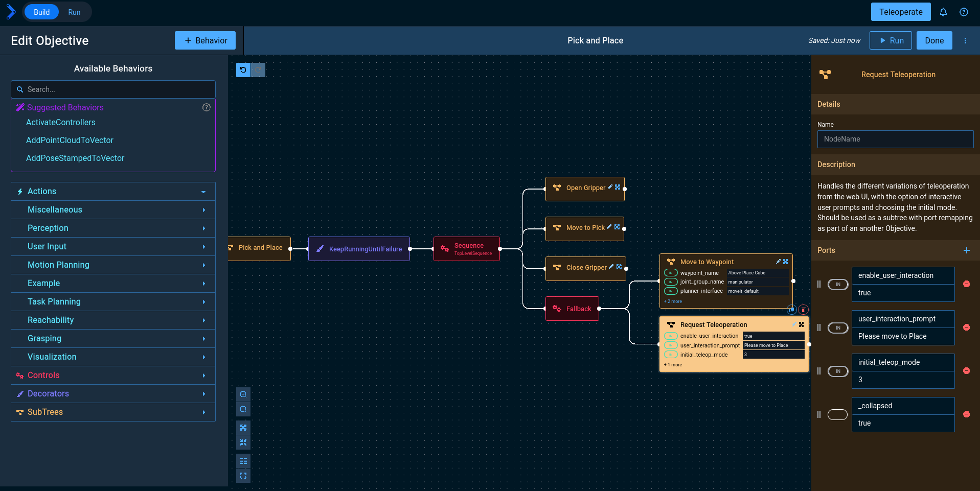The width and height of the screenshot is (980, 491).
Task: Toggle the expand icon on Request Teleoperation node
Action: (801, 324)
